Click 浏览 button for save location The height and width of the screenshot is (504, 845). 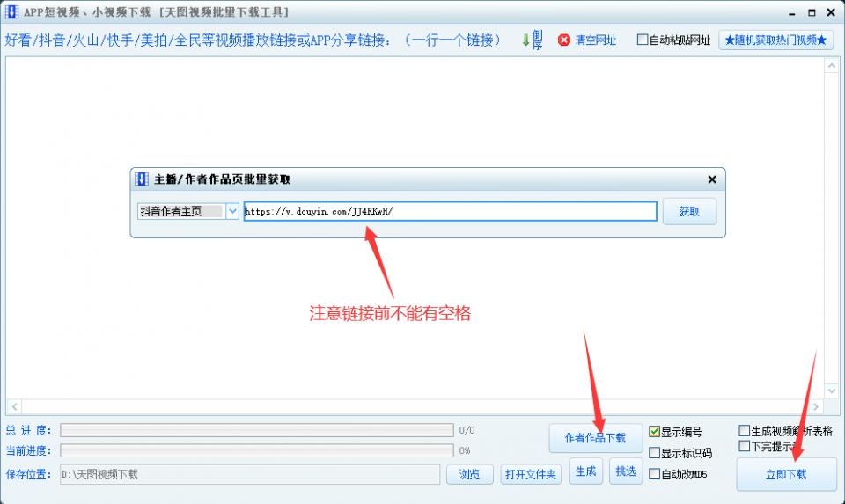(470, 474)
